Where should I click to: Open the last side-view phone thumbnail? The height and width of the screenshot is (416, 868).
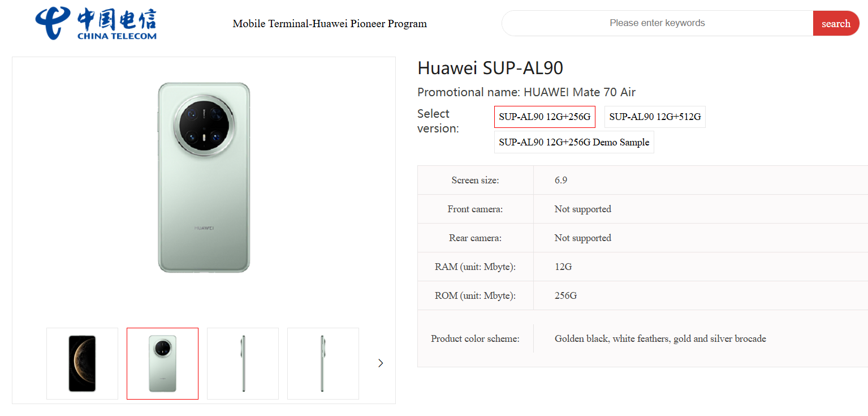[322, 363]
